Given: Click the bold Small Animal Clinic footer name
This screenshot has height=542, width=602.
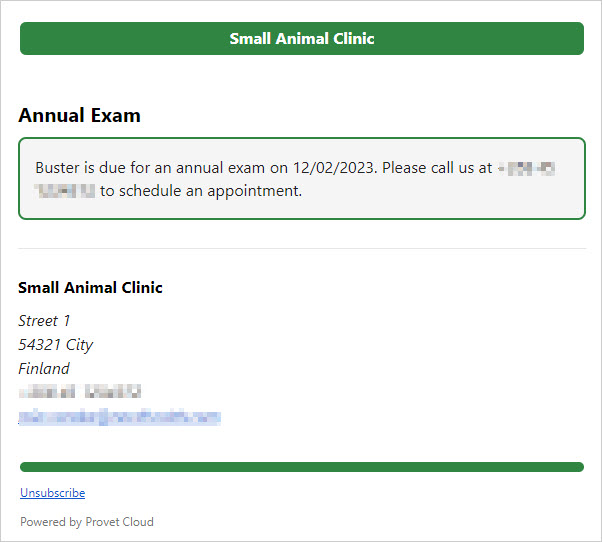Looking at the screenshot, I should pos(90,288).
